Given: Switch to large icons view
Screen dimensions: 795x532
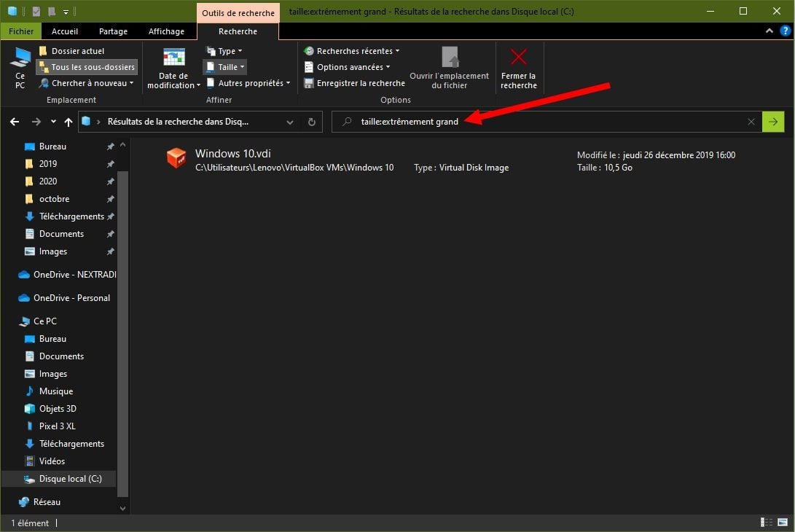Looking at the screenshot, I should (783, 523).
